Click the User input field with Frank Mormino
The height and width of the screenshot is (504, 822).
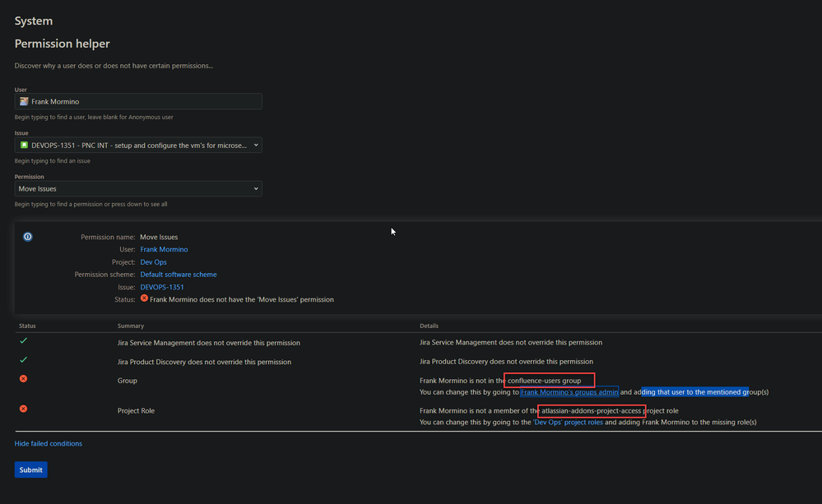tap(138, 101)
